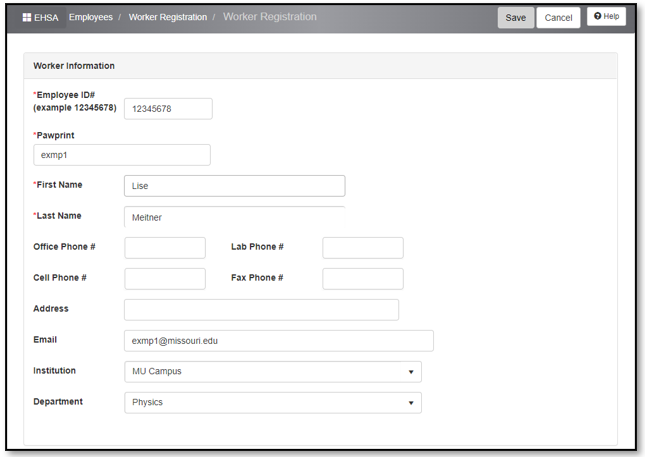Open Worker Registration breadcrumb link
This screenshot has height=457, width=645.
[168, 17]
